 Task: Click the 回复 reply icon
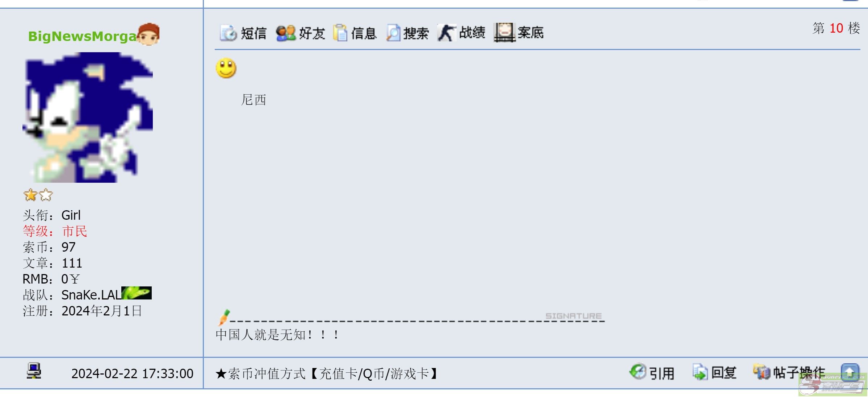(x=700, y=372)
